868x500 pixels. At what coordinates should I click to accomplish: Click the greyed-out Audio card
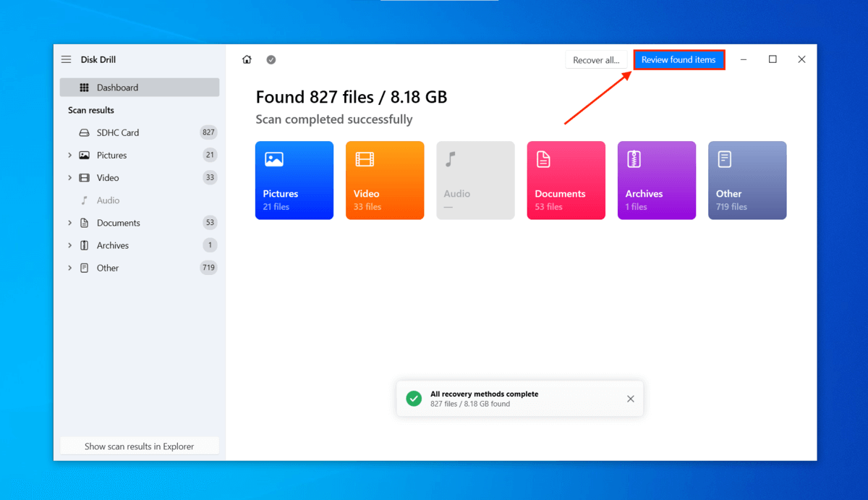(x=475, y=180)
